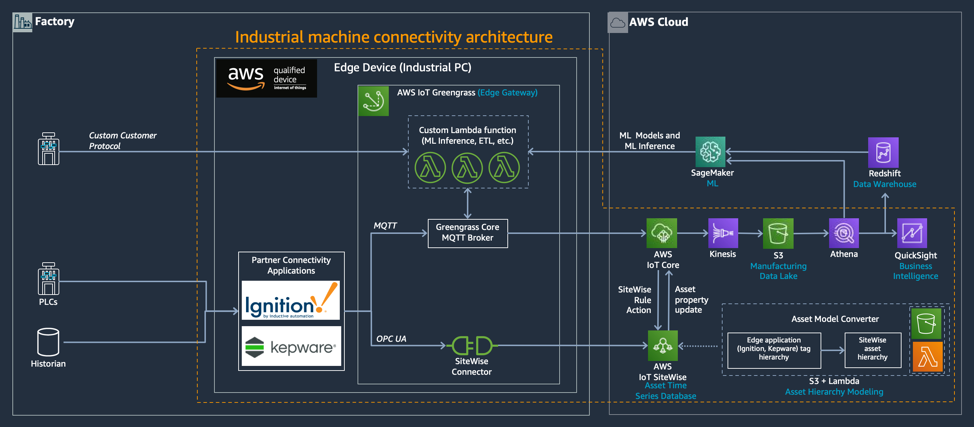The width and height of the screenshot is (974, 427).
Task: Click the 'SiteWise Rule Action' label
Action: click(634, 300)
